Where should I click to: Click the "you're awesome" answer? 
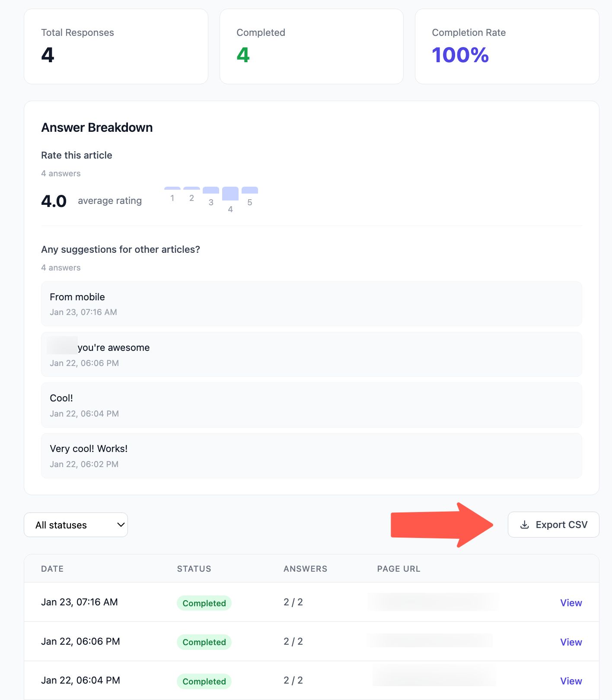[x=312, y=354]
